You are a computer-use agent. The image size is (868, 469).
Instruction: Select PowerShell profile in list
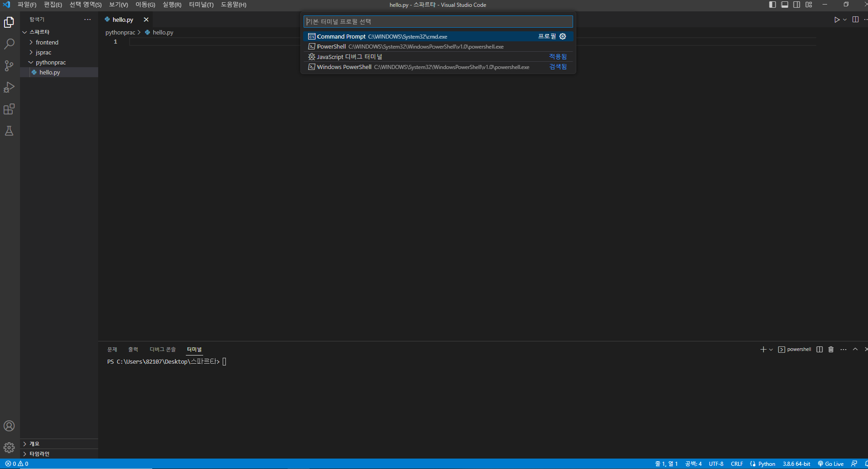(x=438, y=46)
